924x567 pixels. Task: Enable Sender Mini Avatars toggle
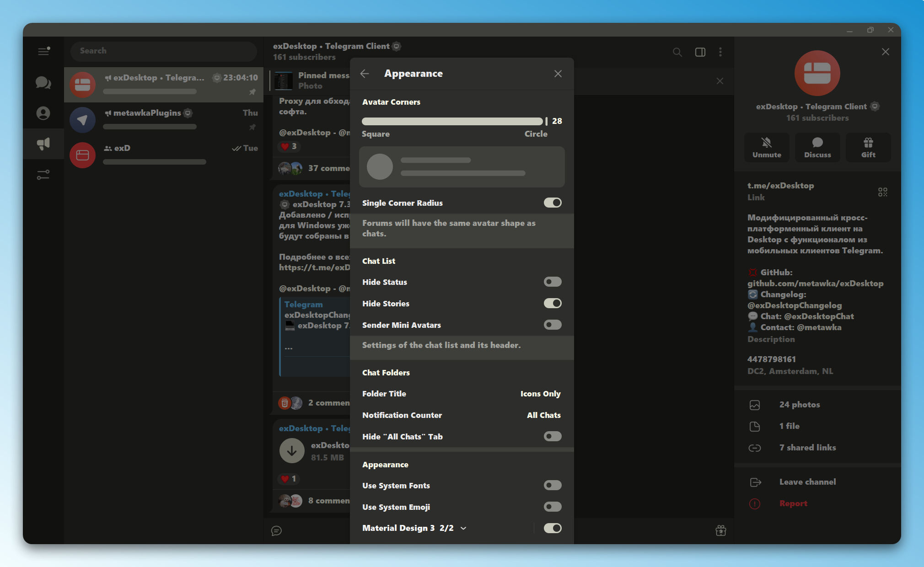pyautogui.click(x=553, y=325)
